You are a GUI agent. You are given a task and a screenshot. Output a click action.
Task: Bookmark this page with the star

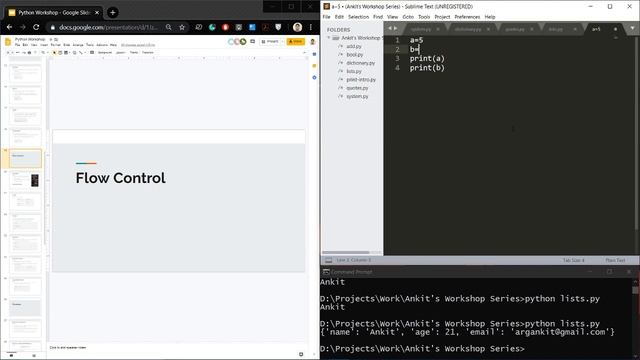(x=182, y=27)
